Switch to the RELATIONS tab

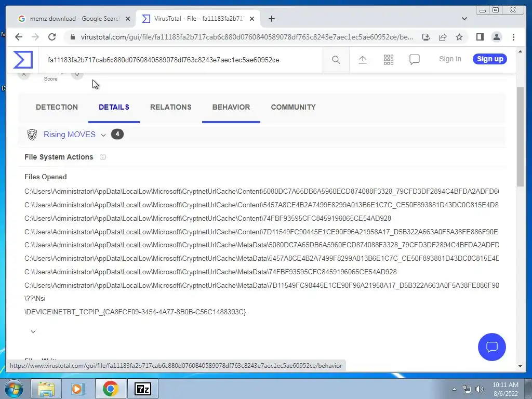click(x=170, y=107)
